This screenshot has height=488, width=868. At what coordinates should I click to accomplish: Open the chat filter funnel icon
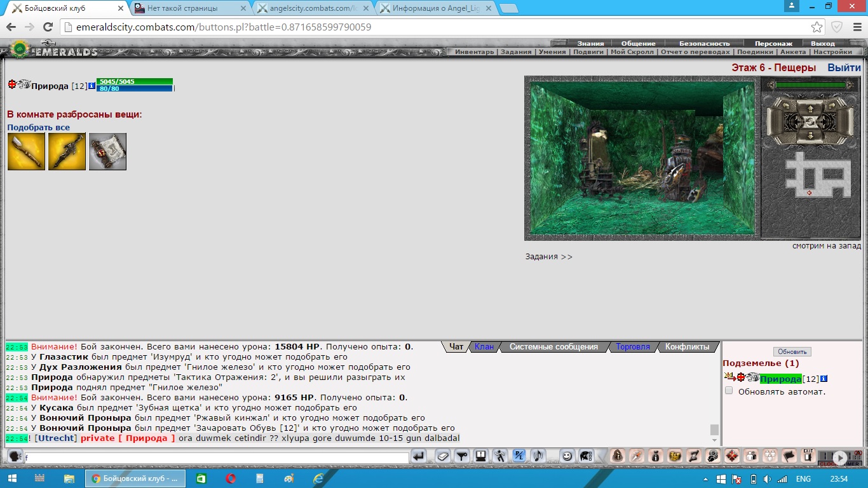462,456
